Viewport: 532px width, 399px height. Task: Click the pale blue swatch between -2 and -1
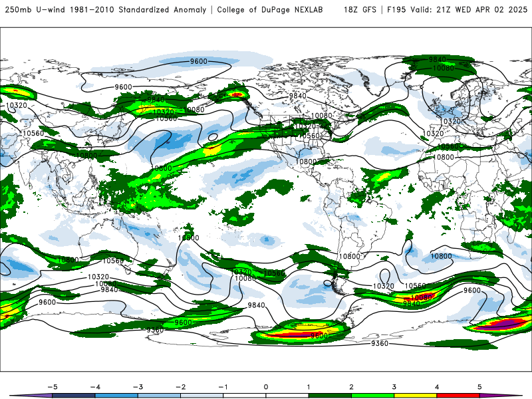point(202,396)
